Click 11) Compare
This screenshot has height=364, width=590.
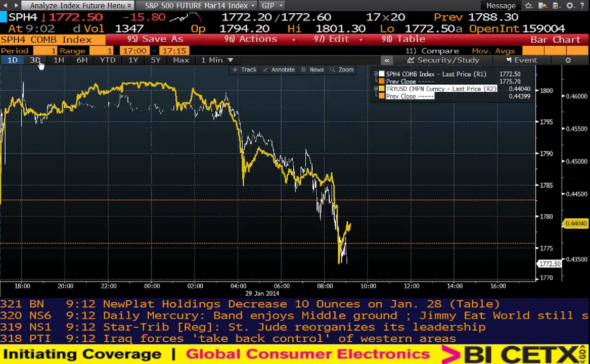tap(432, 51)
